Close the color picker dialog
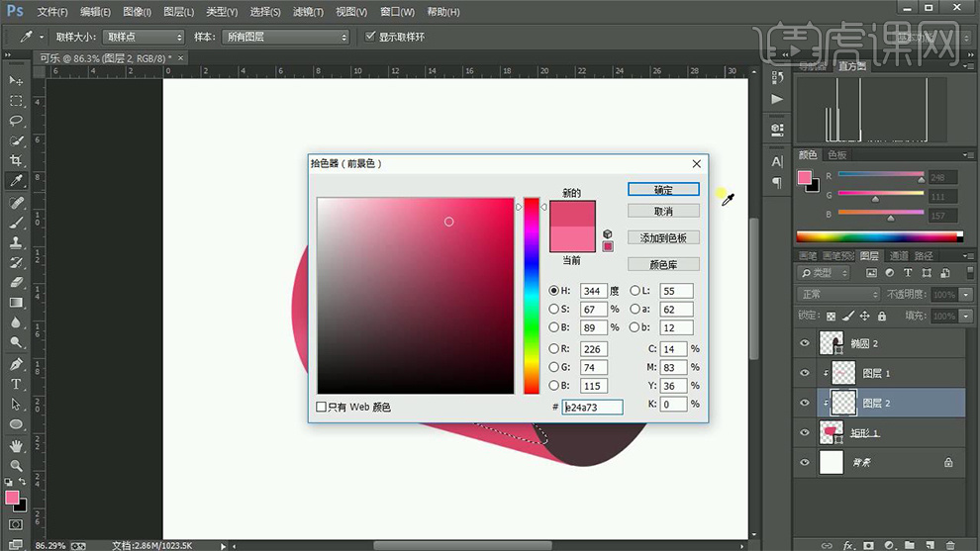This screenshot has width=980, height=551. (x=696, y=163)
